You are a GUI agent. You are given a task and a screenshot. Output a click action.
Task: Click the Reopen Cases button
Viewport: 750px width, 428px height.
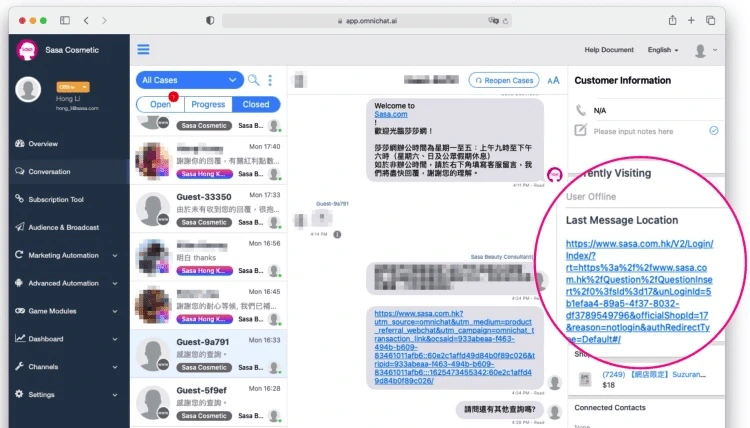click(x=504, y=80)
